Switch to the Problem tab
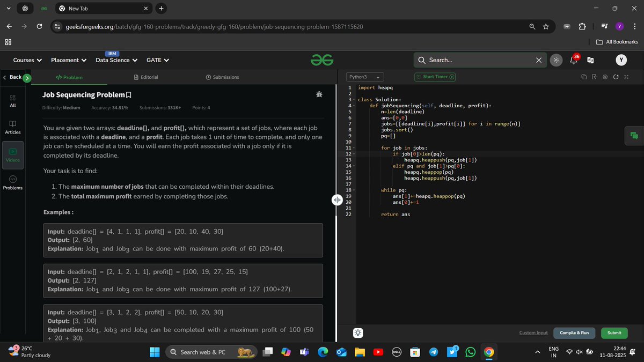 click(69, 77)
